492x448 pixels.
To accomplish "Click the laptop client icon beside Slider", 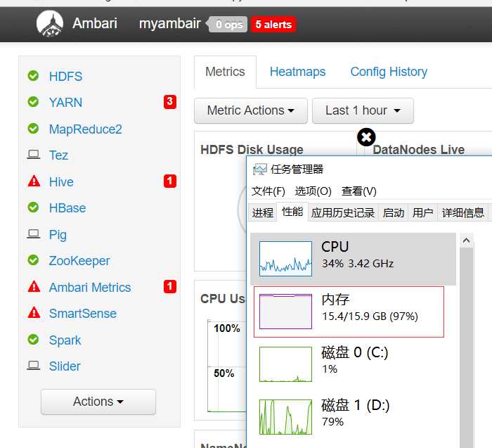I will 33,366.
